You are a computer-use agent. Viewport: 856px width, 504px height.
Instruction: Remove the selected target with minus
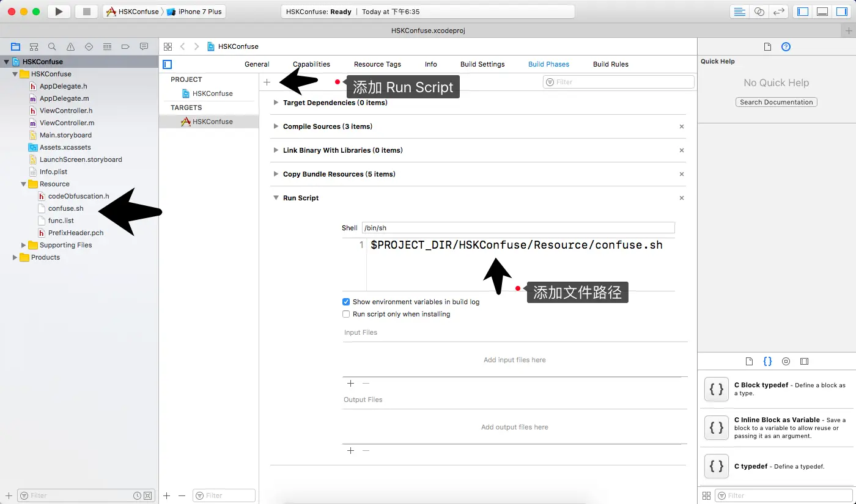pyautogui.click(x=182, y=495)
